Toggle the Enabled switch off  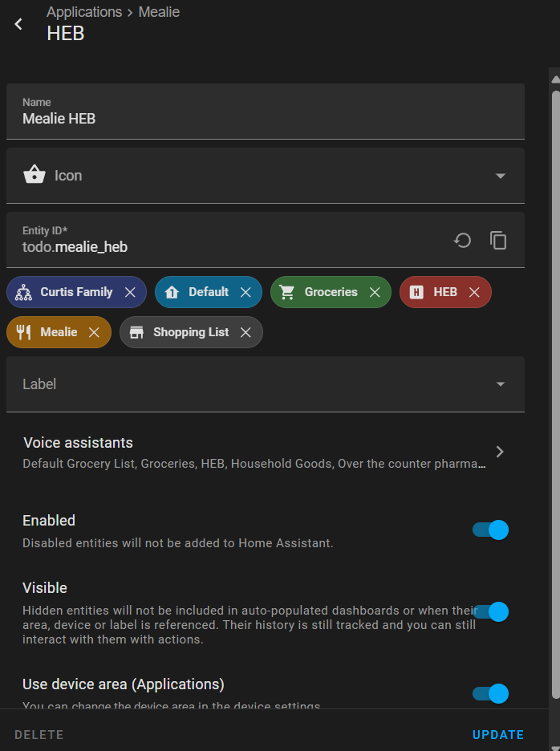(490, 530)
